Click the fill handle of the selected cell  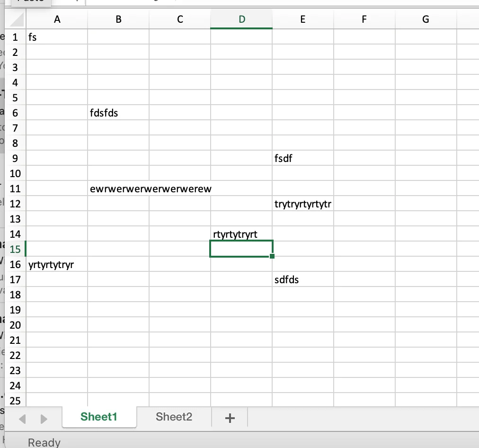(x=272, y=256)
